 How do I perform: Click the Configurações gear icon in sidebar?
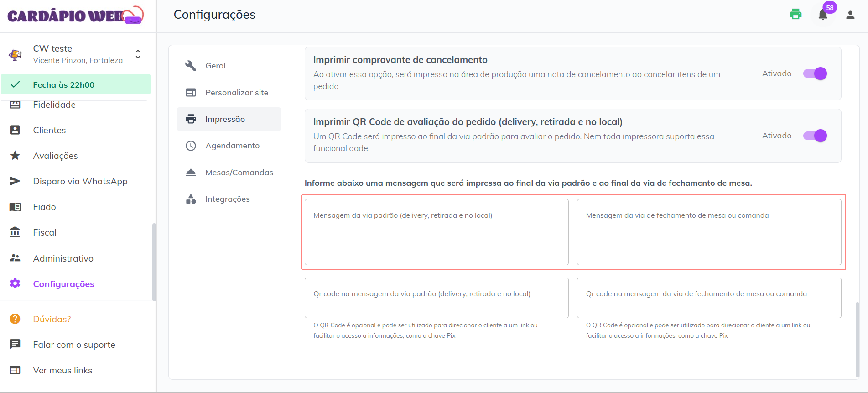(15, 283)
